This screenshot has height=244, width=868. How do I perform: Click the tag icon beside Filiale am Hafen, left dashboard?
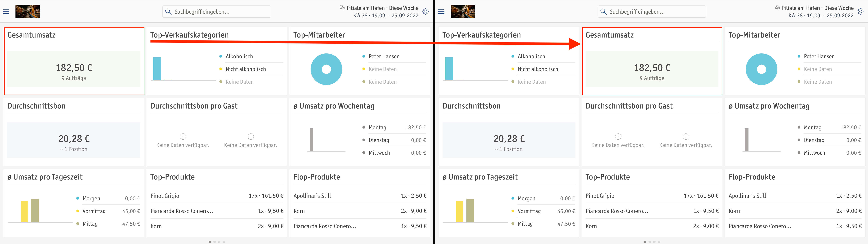tap(342, 7)
